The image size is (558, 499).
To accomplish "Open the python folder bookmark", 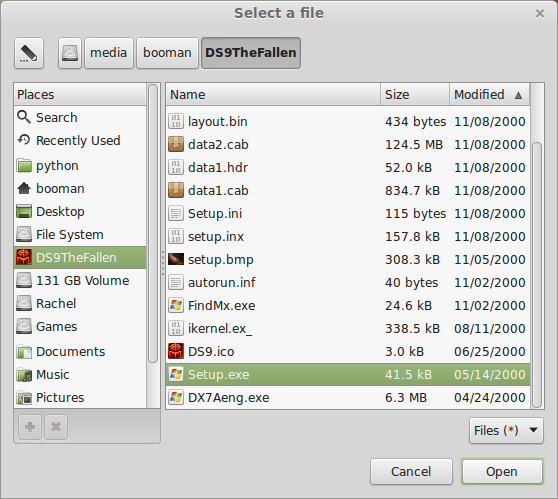I will (x=80, y=166).
